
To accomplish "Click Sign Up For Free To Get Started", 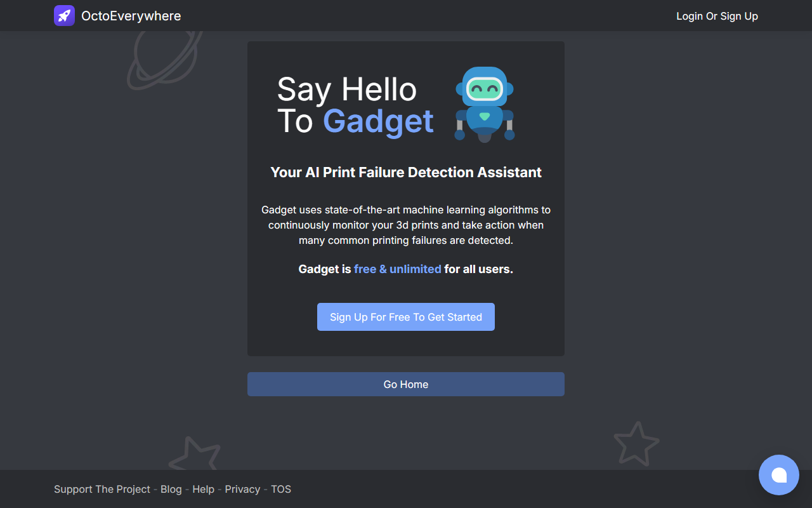I will pyautogui.click(x=406, y=317).
